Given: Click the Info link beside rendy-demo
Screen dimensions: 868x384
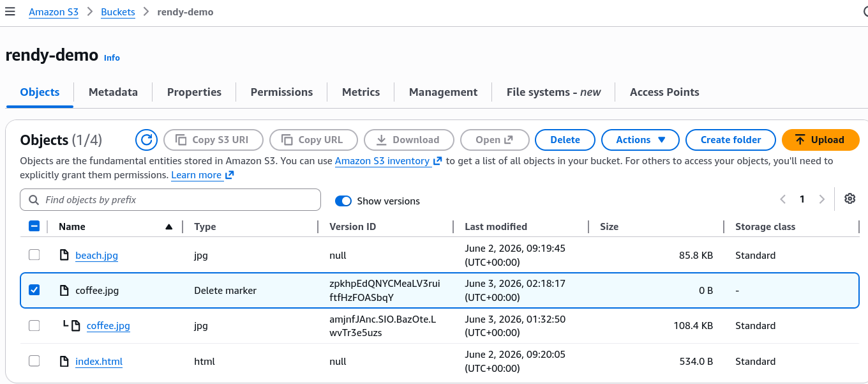Looking at the screenshot, I should click(112, 58).
